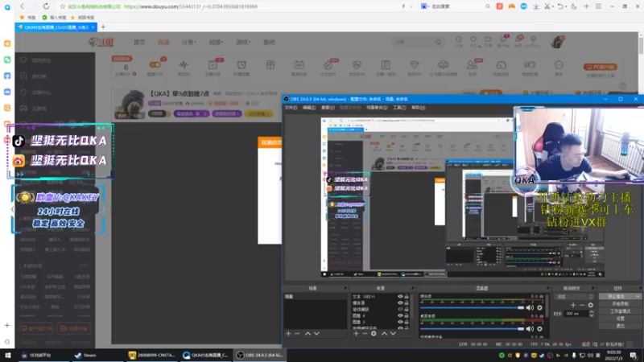Mute the 桌面音频 mixer channel speaker
Screen dimensions: 644x362
pyautogui.click(x=530, y=329)
